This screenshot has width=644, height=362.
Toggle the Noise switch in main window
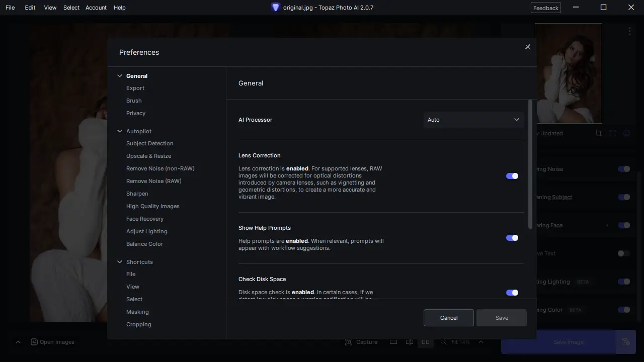coord(624,169)
